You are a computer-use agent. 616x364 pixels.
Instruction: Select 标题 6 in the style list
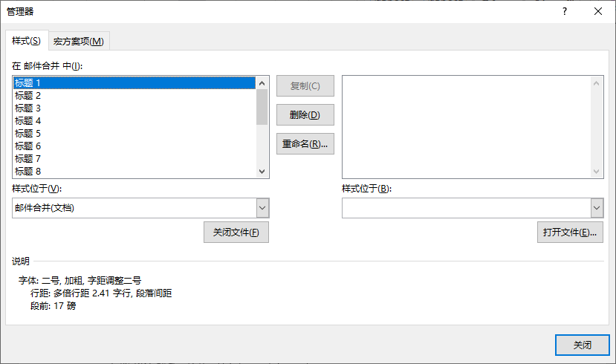tap(134, 146)
